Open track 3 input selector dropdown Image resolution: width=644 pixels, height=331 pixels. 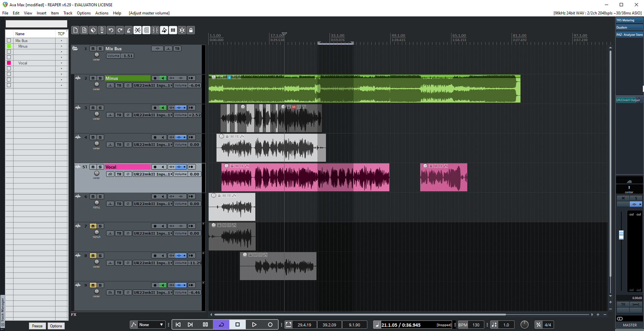153,115
